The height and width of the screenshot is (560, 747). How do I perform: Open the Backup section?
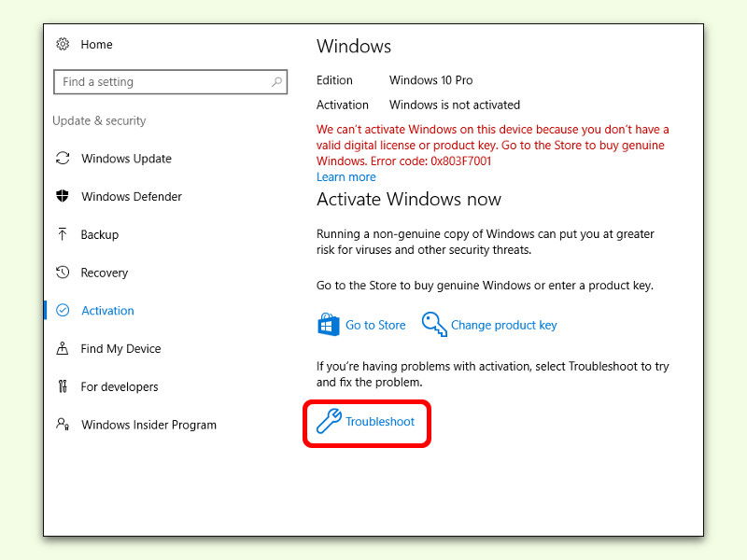[x=100, y=235]
